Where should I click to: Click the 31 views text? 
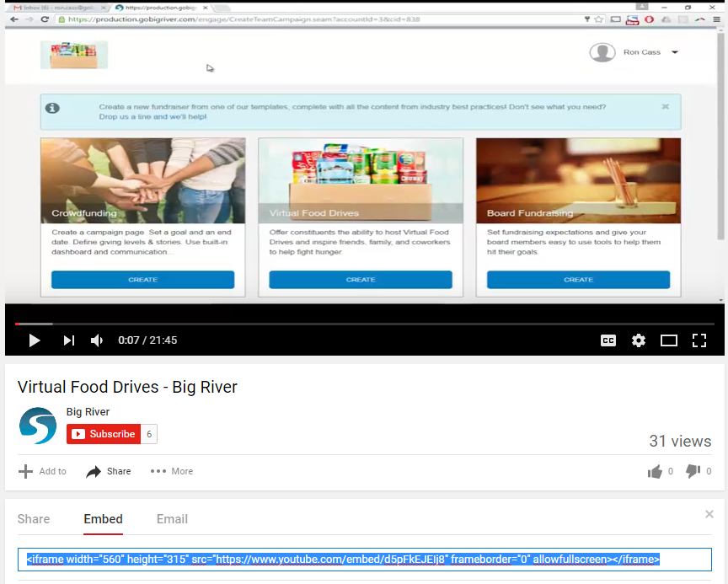(680, 441)
